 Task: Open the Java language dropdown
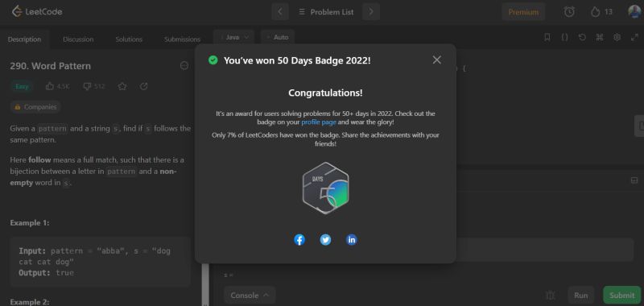pos(233,37)
